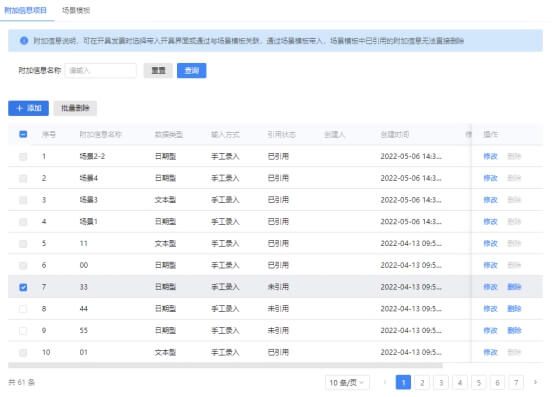The height and width of the screenshot is (397, 552).
Task: Click 修改 for row 4 场景1
Action: pos(490,222)
